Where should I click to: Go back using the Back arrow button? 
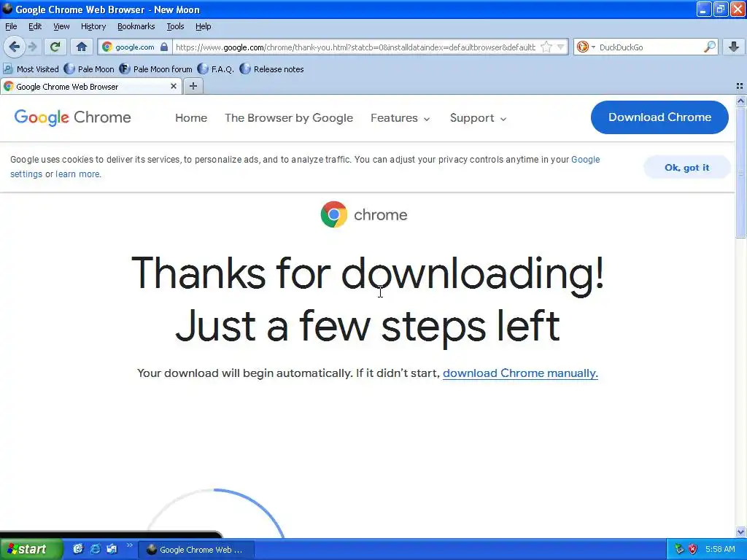pyautogui.click(x=15, y=47)
